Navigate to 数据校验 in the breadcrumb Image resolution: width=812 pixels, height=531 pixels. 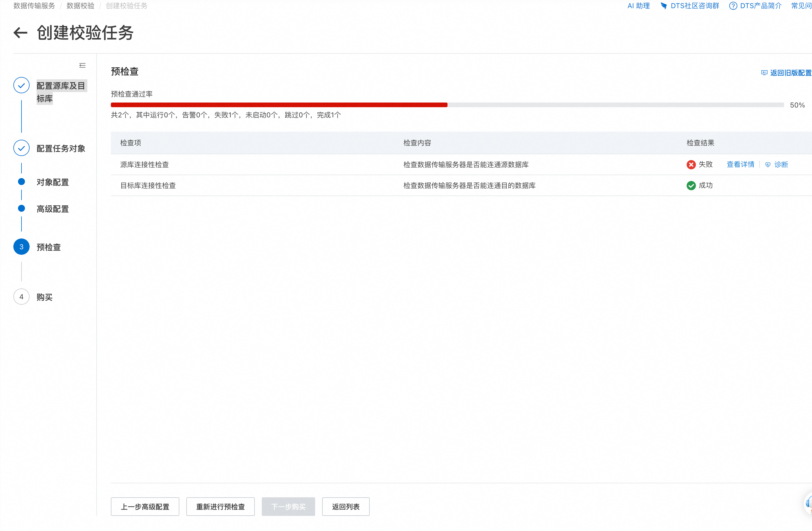click(80, 6)
